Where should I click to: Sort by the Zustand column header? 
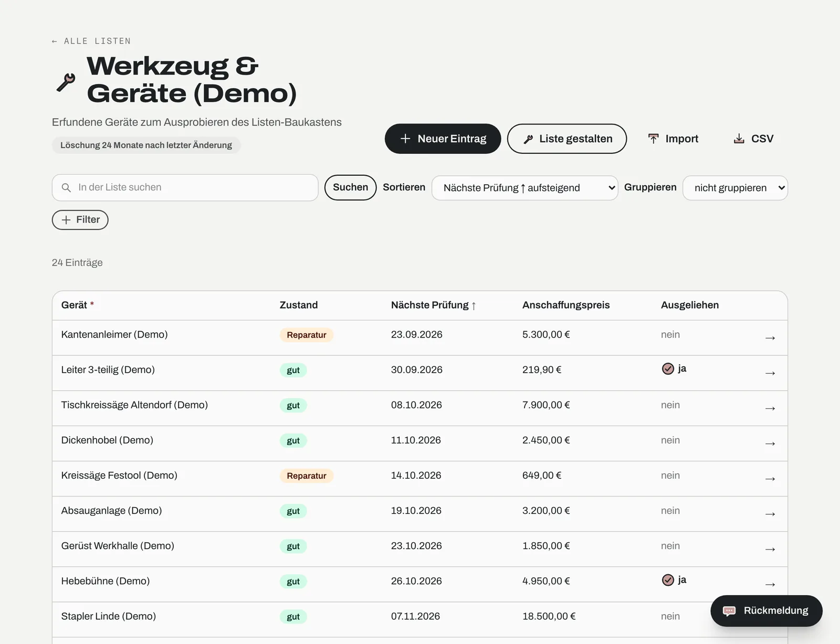pyautogui.click(x=298, y=305)
